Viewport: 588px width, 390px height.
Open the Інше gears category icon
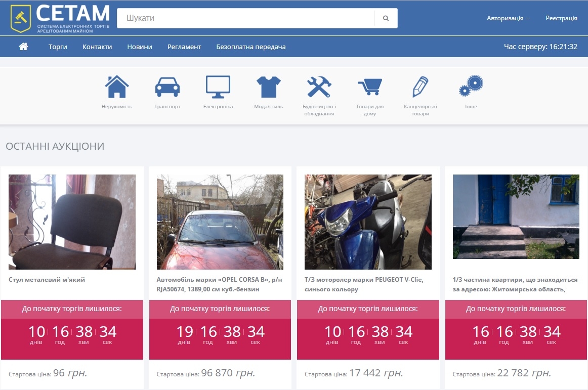(x=471, y=87)
